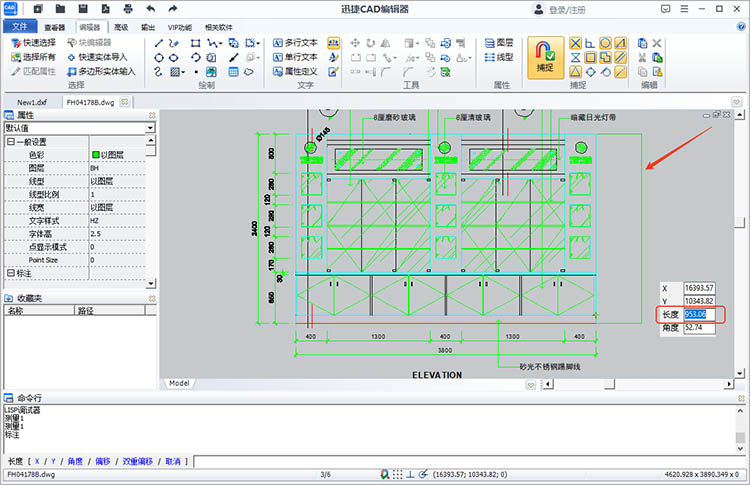
Task: Select the Ellipse drawing tool
Action: [x=174, y=58]
